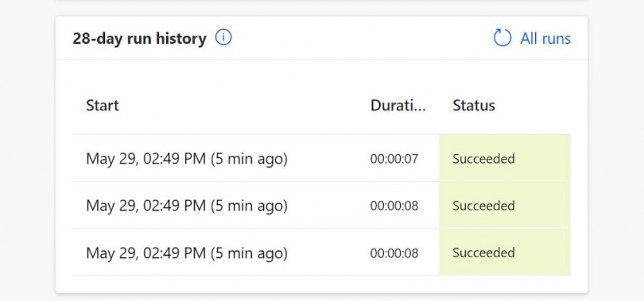Click green highlight right of bottom Succeeded label

coord(542,253)
